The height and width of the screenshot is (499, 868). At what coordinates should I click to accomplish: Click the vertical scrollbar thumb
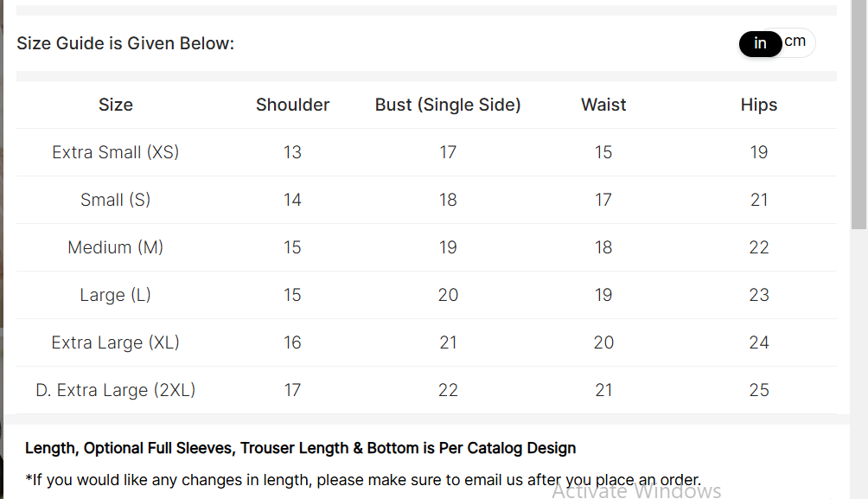[x=858, y=112]
